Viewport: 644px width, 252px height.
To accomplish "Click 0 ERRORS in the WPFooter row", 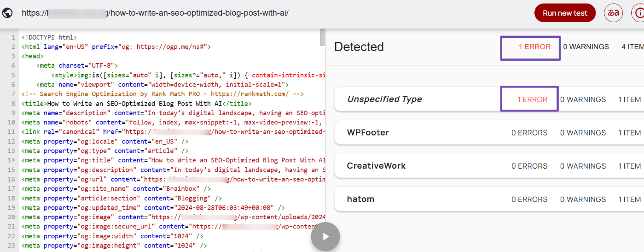I will pos(529,133).
